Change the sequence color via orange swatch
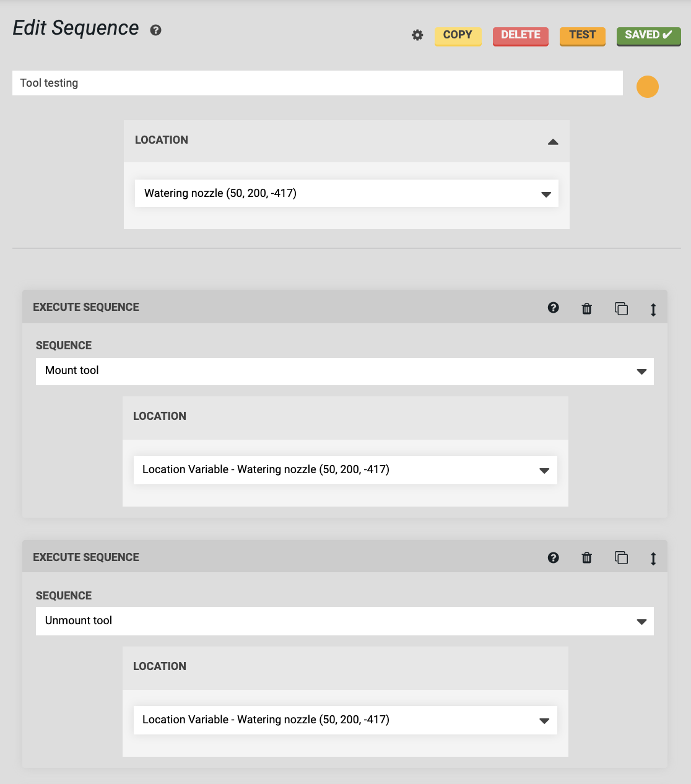This screenshot has height=784, width=691. point(648,87)
